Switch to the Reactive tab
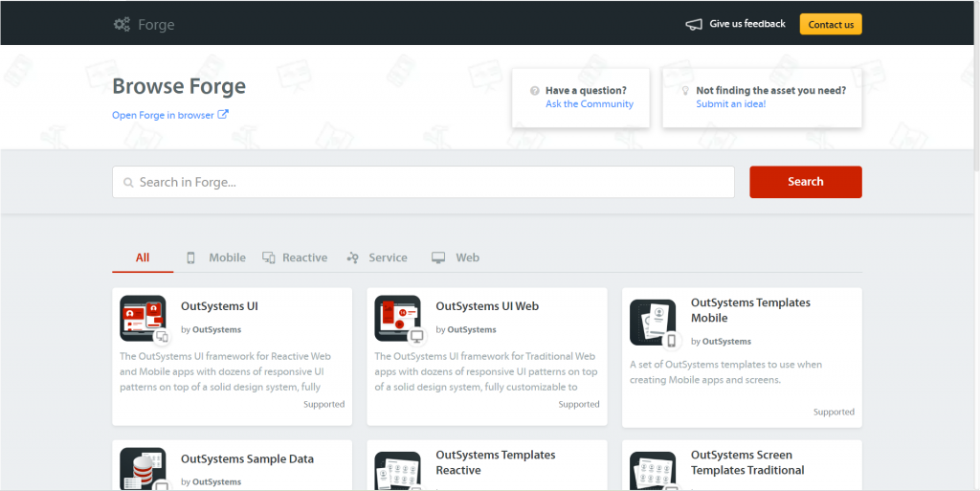980x491 pixels. click(295, 257)
